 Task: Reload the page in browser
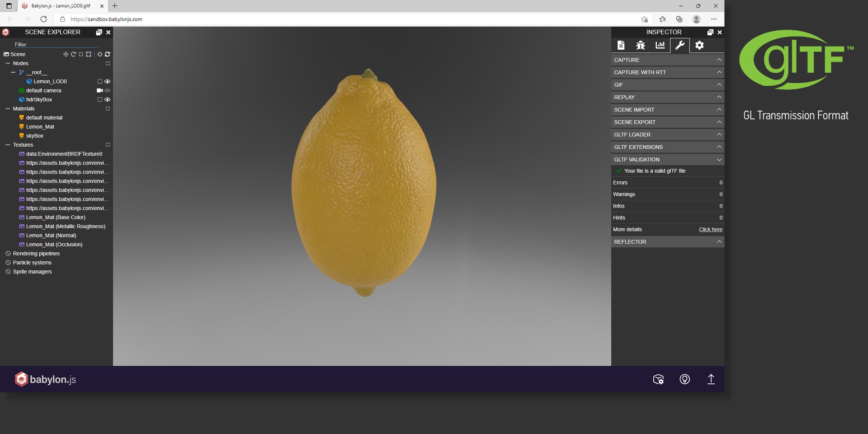43,19
